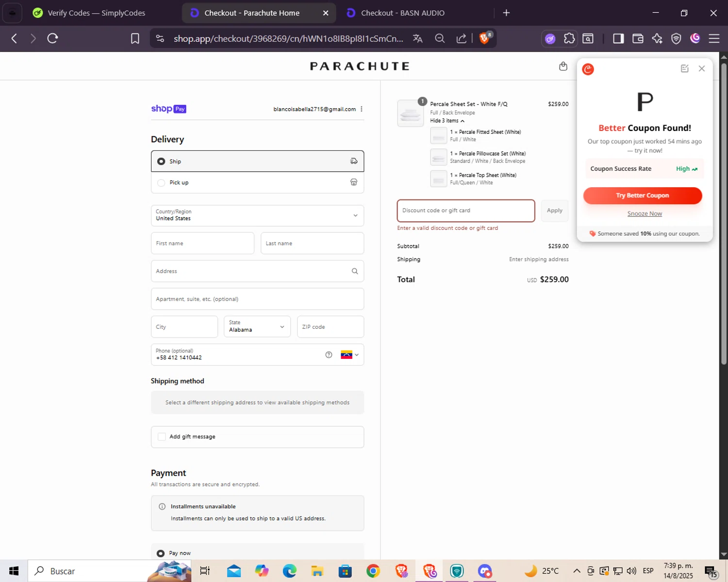Focus the ZIP code field
This screenshot has height=582, width=728.
pyautogui.click(x=330, y=326)
